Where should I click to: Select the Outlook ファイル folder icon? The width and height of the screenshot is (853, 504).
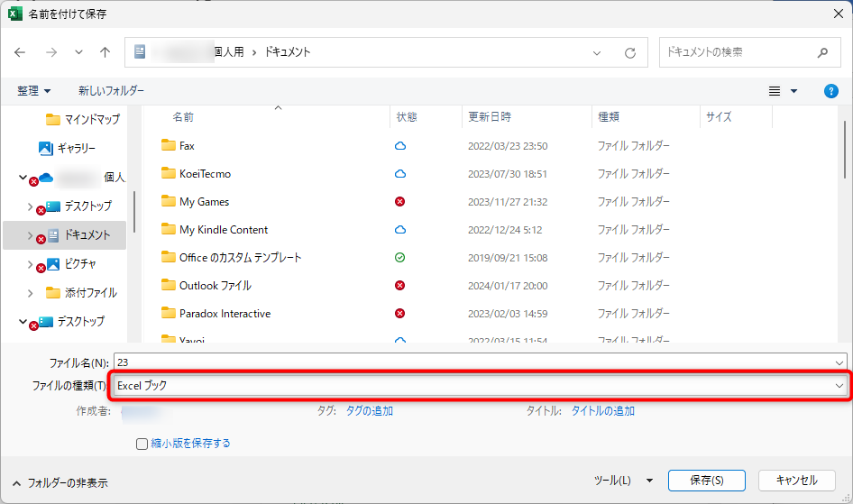click(x=169, y=285)
